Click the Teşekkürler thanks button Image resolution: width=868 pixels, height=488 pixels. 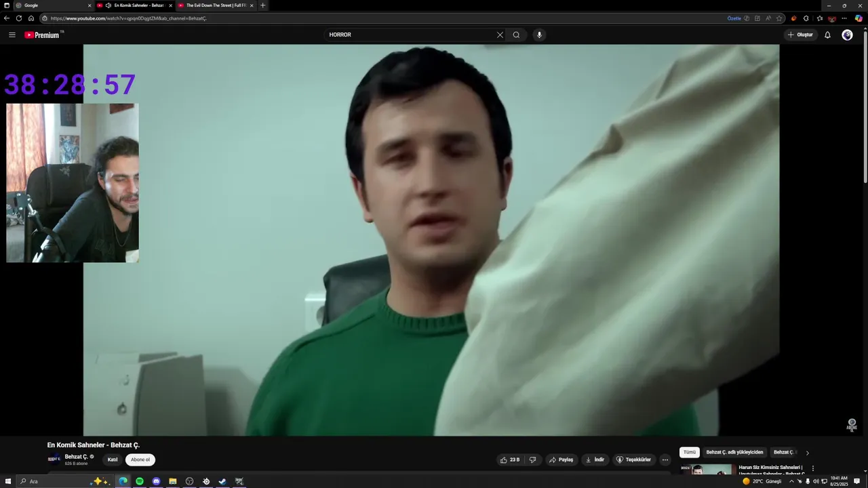(x=633, y=460)
